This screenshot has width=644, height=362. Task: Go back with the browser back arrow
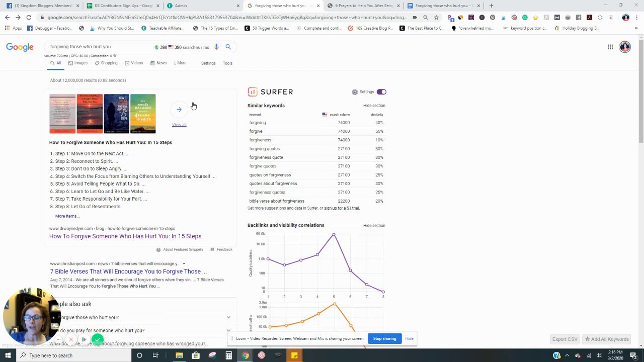[7, 17]
